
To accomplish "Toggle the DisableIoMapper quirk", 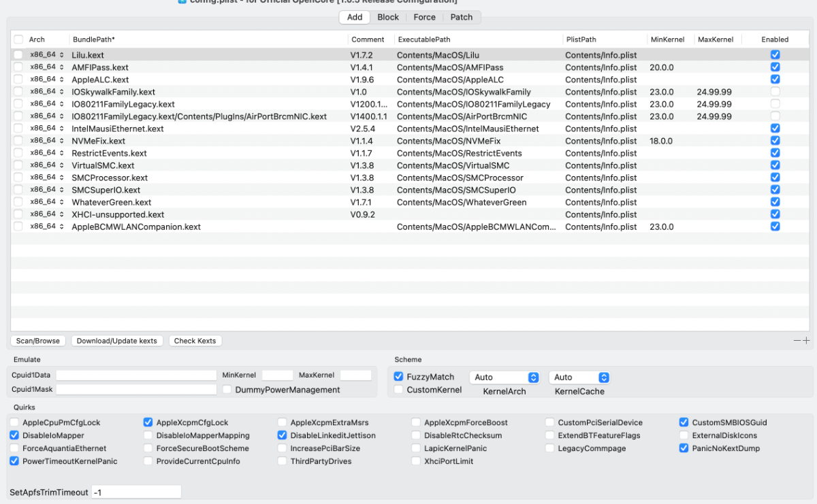I will (14, 435).
